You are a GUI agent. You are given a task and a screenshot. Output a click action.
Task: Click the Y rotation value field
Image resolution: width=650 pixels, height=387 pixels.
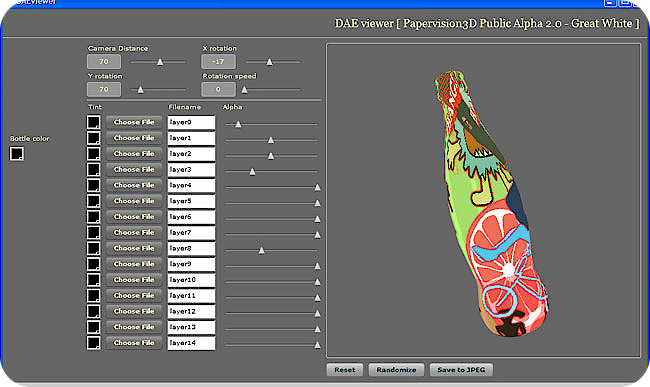(104, 89)
